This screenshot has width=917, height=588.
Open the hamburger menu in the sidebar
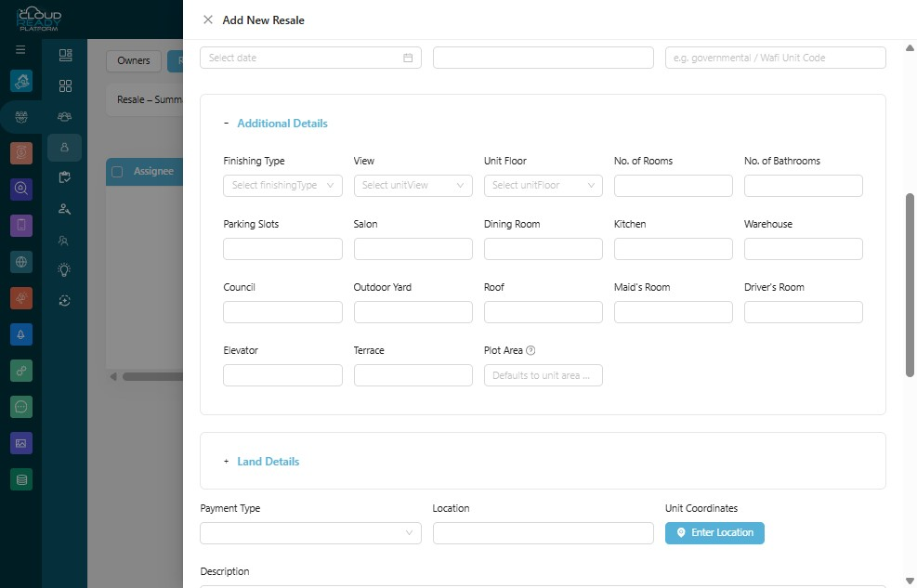20,49
